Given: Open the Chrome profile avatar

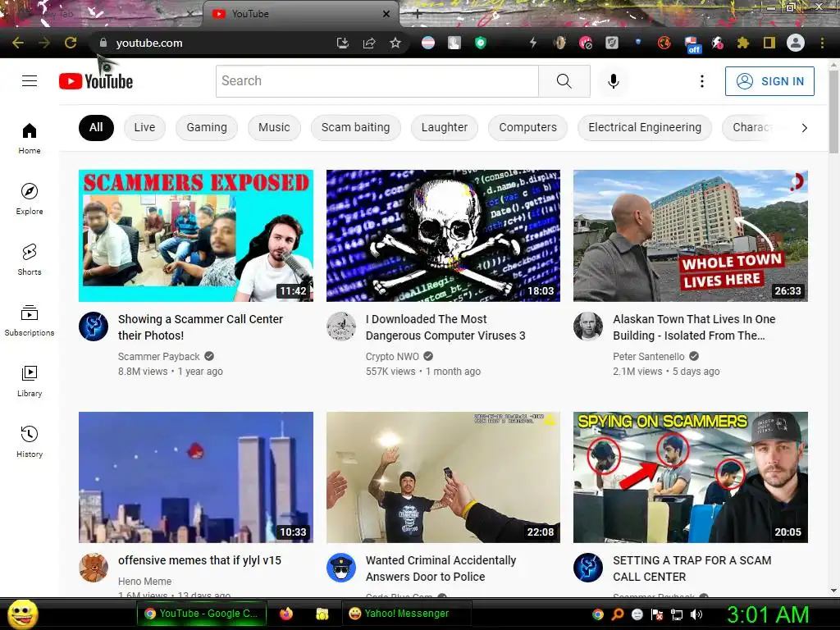Looking at the screenshot, I should (796, 43).
